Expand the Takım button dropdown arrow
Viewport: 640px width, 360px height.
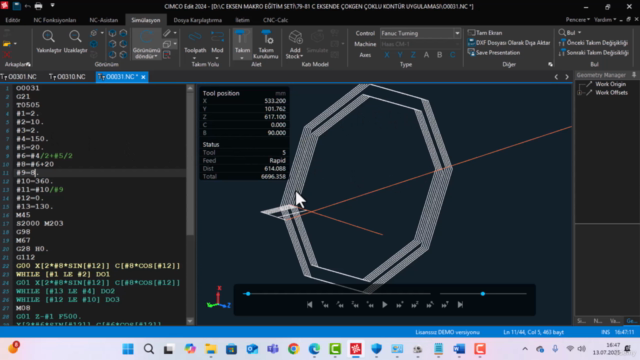tap(242, 58)
